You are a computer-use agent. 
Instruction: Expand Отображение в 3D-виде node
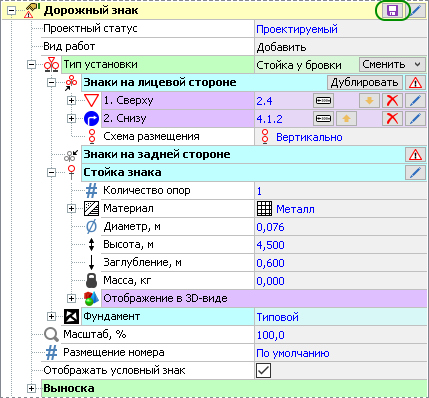[71, 298]
